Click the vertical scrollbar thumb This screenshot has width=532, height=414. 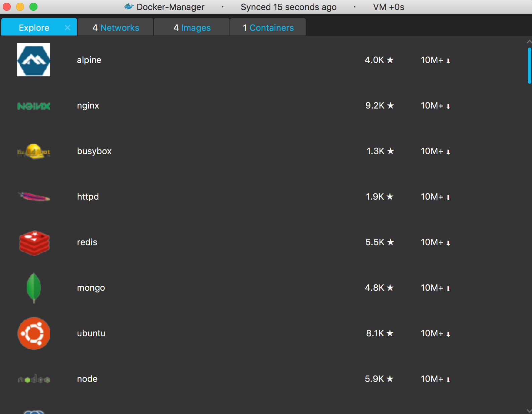click(530, 66)
